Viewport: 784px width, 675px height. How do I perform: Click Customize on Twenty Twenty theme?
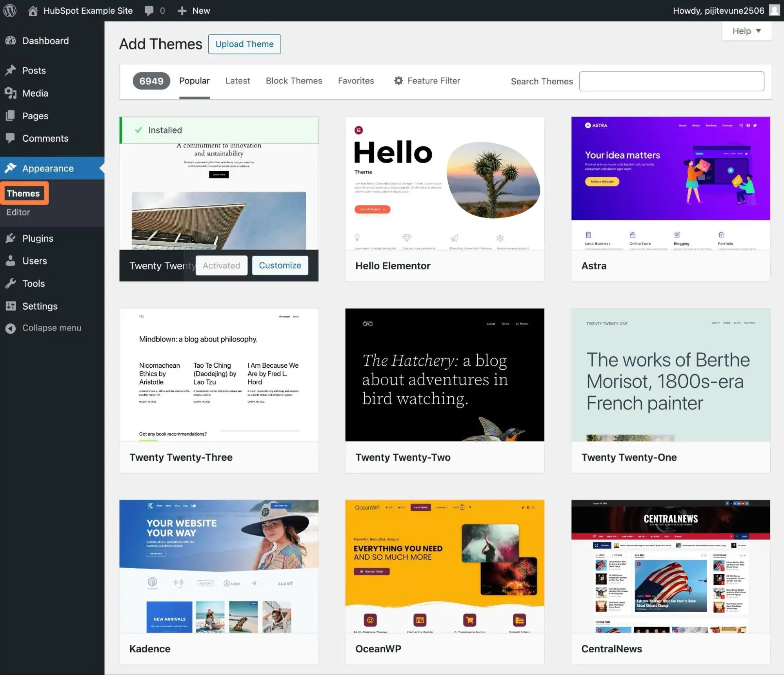pyautogui.click(x=280, y=266)
